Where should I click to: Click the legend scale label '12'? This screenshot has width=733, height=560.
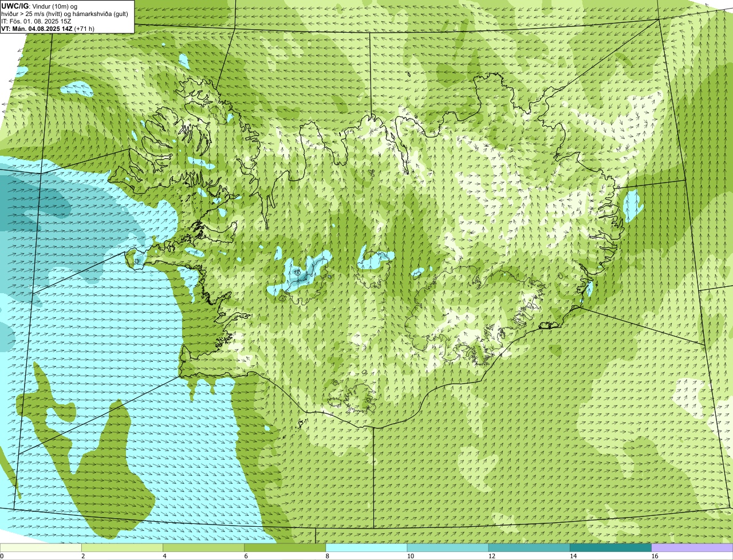(x=491, y=556)
